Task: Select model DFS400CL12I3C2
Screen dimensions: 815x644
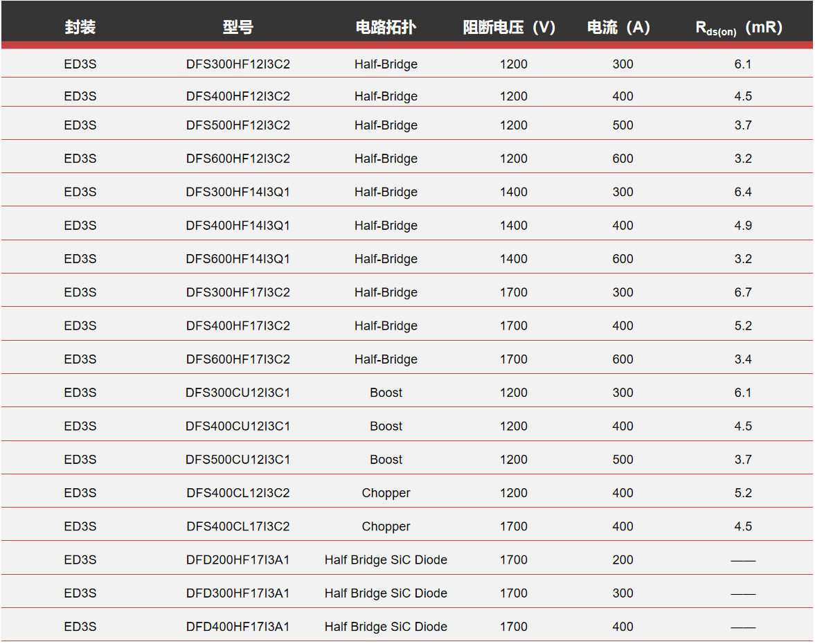Action: pyautogui.click(x=238, y=493)
